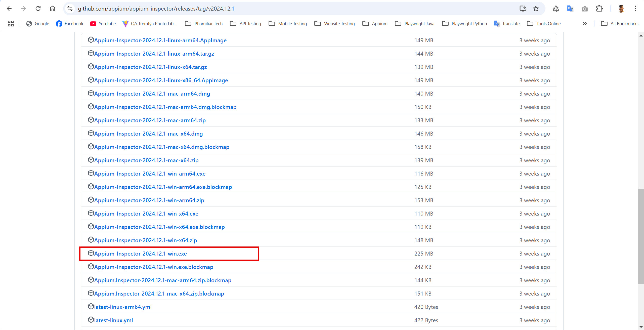
Task: Click the browser back arrow
Action: [x=9, y=9]
